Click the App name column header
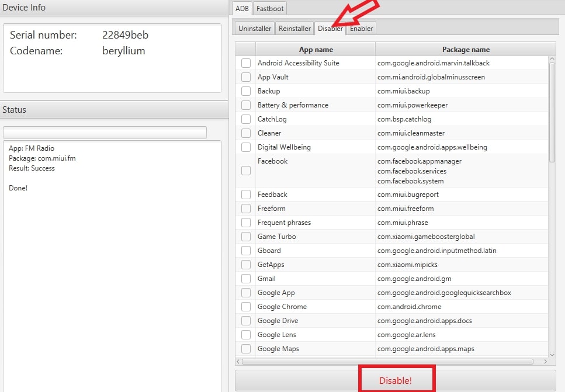 [x=316, y=49]
